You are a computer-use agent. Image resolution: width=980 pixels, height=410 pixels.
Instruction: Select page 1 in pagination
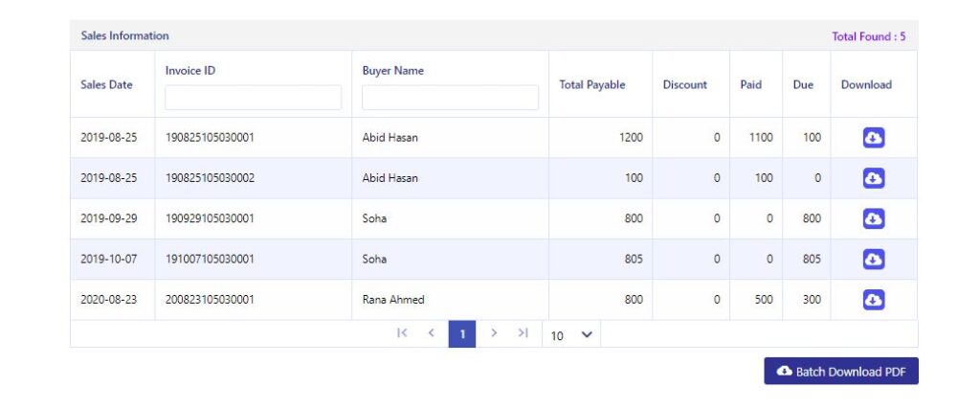click(x=462, y=334)
